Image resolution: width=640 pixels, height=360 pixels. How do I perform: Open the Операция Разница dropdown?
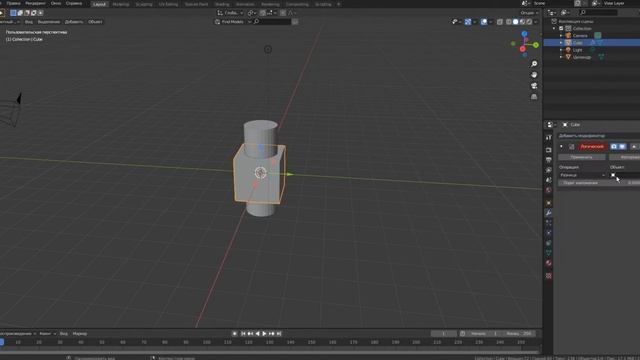click(582, 175)
